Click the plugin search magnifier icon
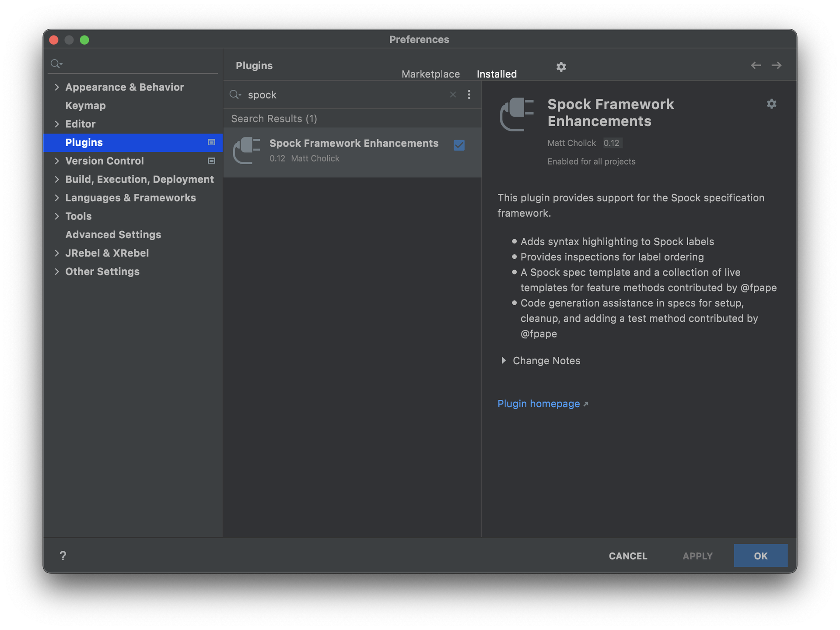The height and width of the screenshot is (630, 840). (235, 95)
